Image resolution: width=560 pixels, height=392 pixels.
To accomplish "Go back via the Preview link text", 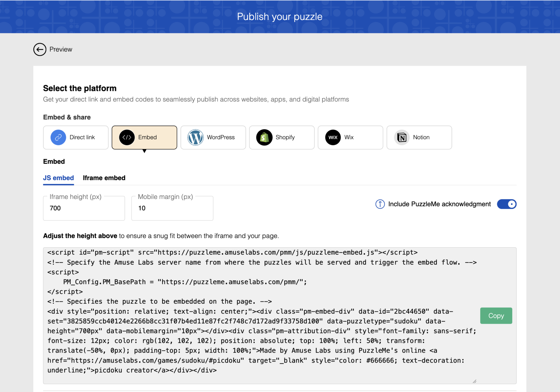I will point(61,49).
